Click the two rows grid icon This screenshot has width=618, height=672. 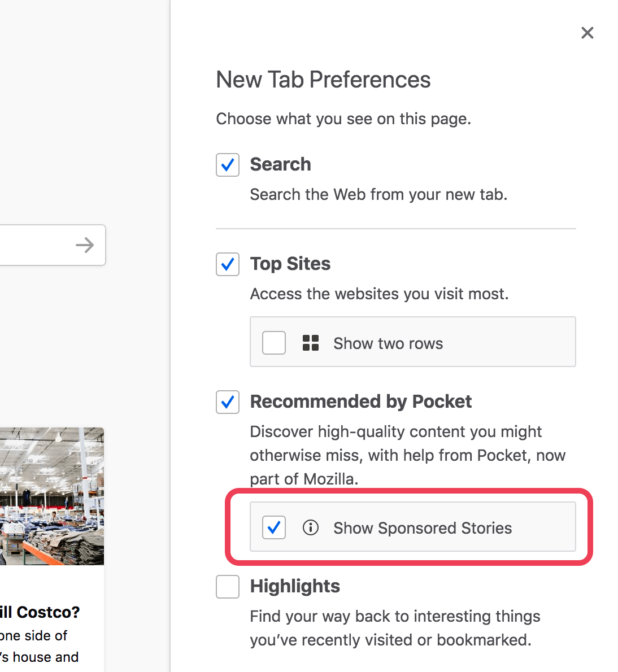[311, 343]
